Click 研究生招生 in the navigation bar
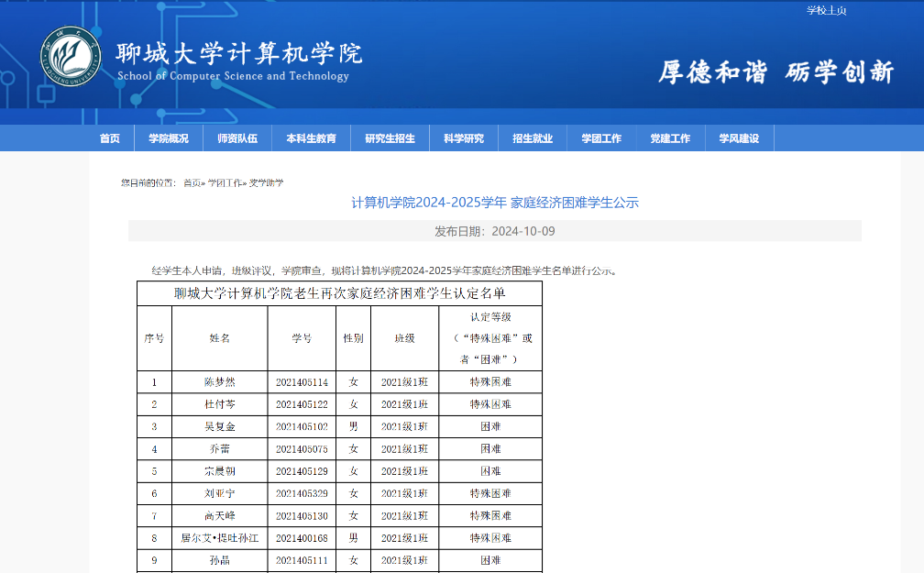Viewport: 924px width, 573px height. [x=390, y=138]
